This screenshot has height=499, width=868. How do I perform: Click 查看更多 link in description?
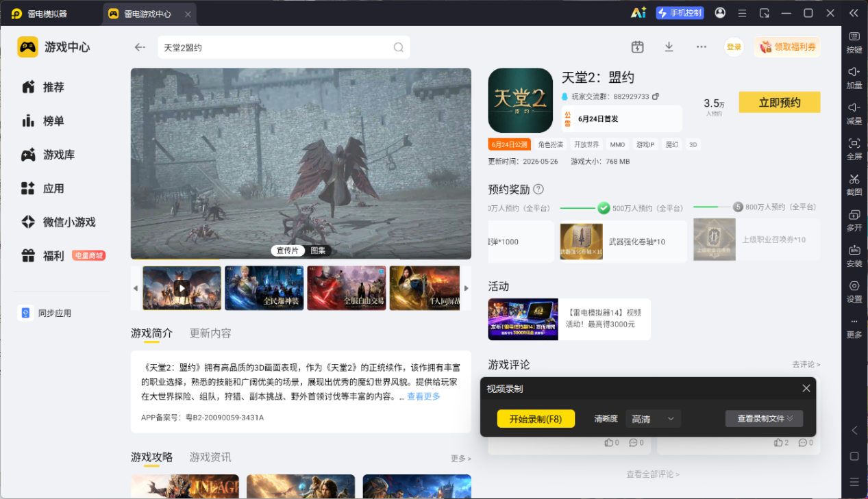[423, 396]
